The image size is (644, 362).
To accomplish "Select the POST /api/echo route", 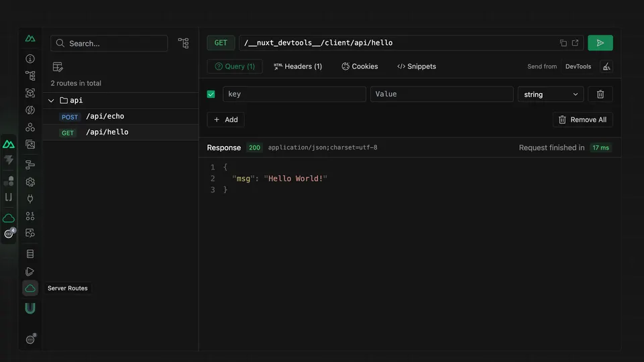I will pyautogui.click(x=121, y=117).
